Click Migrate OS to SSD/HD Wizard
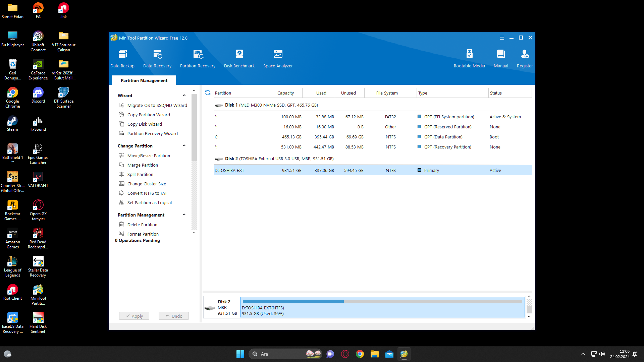The width and height of the screenshot is (644, 362). pyautogui.click(x=157, y=105)
